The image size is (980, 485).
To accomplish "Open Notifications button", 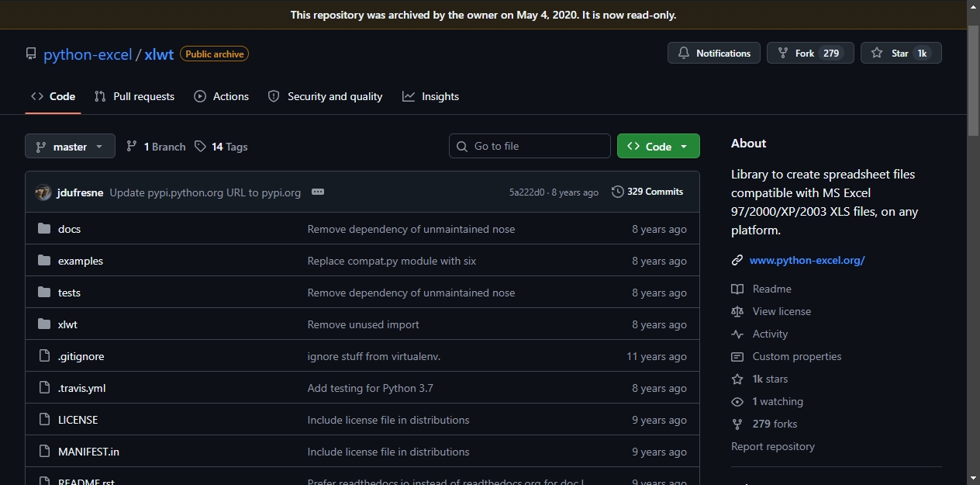I will [x=714, y=53].
